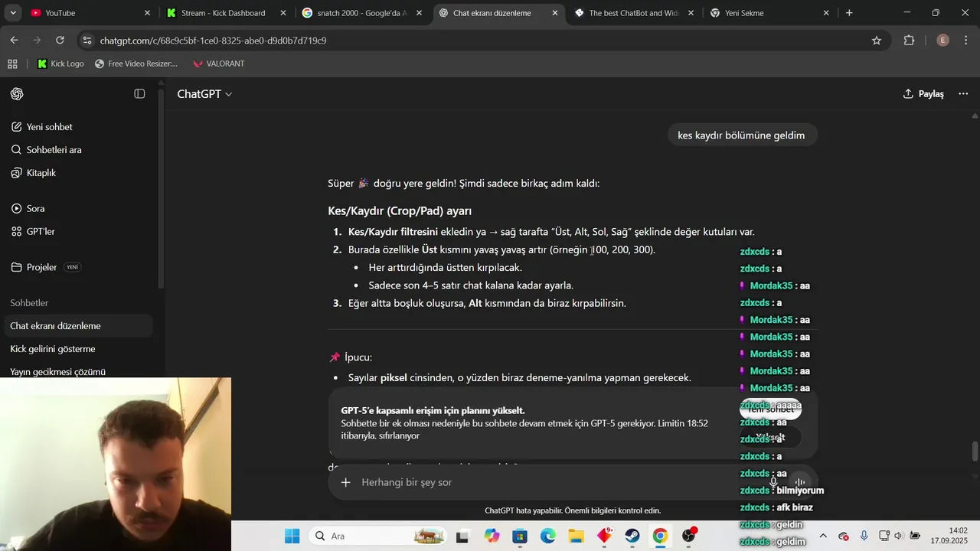The image size is (980, 551).
Task: Open the Windows Start menu
Action: click(292, 536)
